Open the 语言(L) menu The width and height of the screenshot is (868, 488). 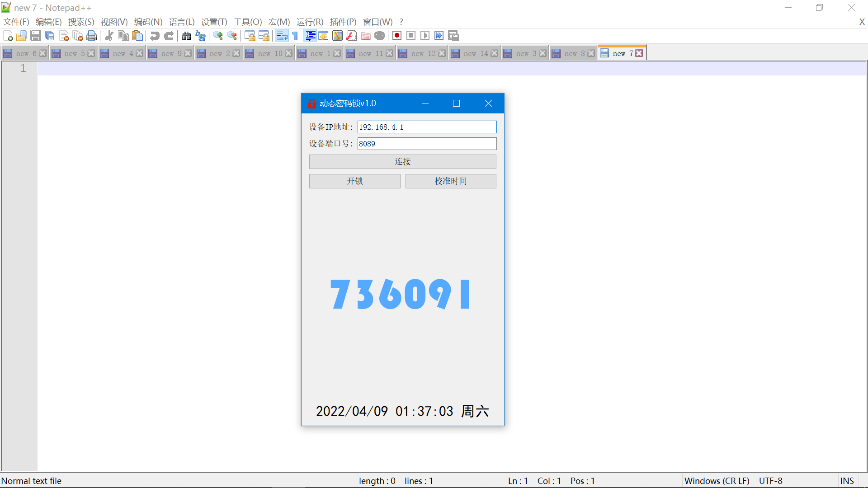pos(182,22)
